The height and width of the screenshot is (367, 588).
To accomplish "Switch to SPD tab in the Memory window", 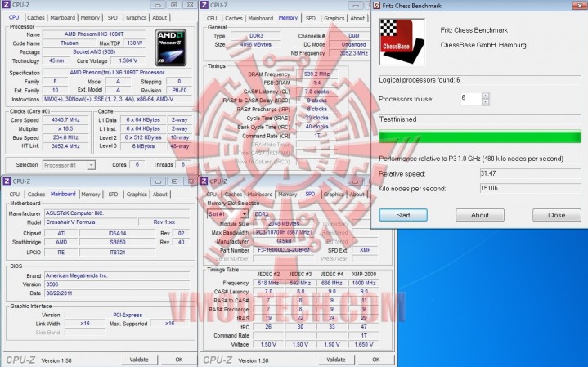I will tap(311, 18).
